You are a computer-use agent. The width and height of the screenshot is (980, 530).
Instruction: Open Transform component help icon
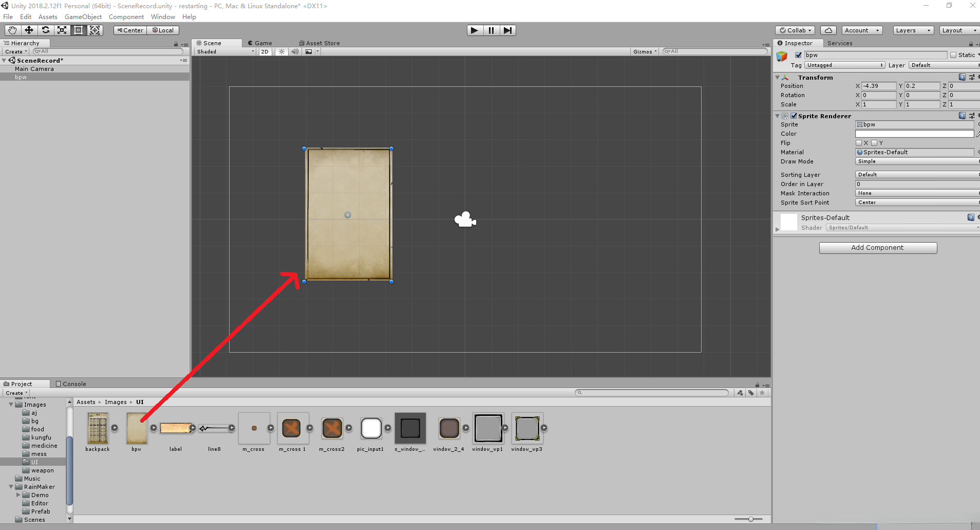tap(962, 77)
